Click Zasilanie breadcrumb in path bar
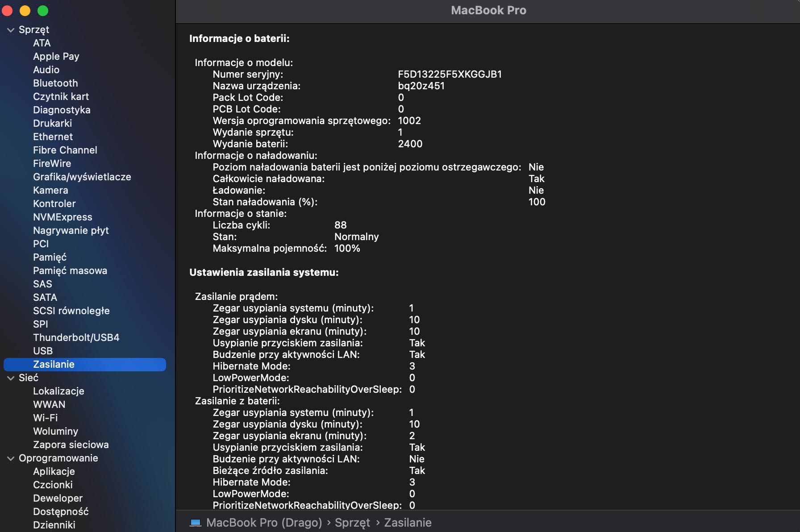 coord(408,523)
